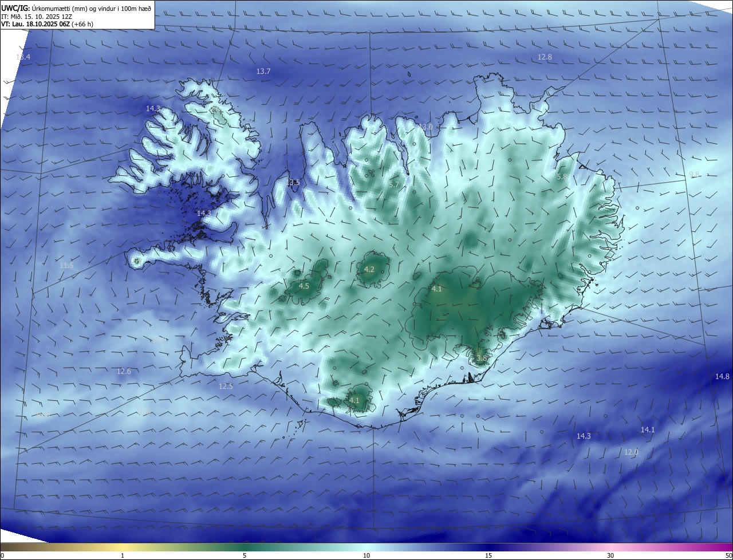Click the 12.6 value label over the sea

124,372
